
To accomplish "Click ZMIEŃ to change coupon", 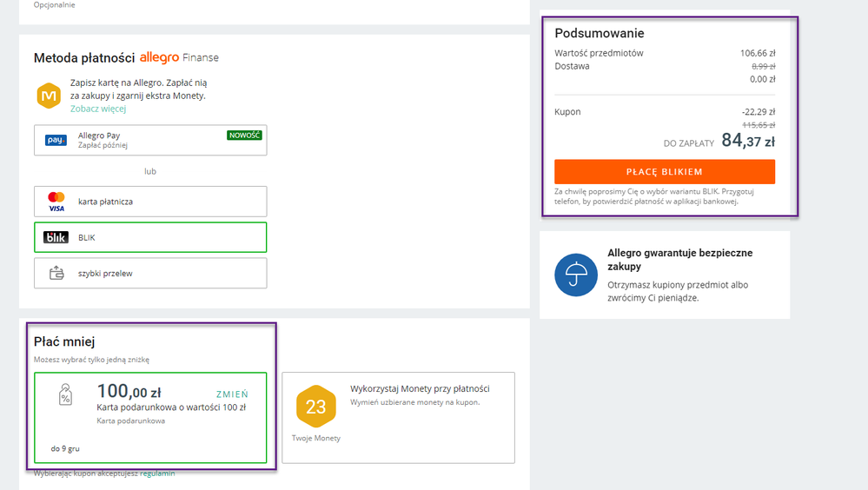I will point(233,394).
